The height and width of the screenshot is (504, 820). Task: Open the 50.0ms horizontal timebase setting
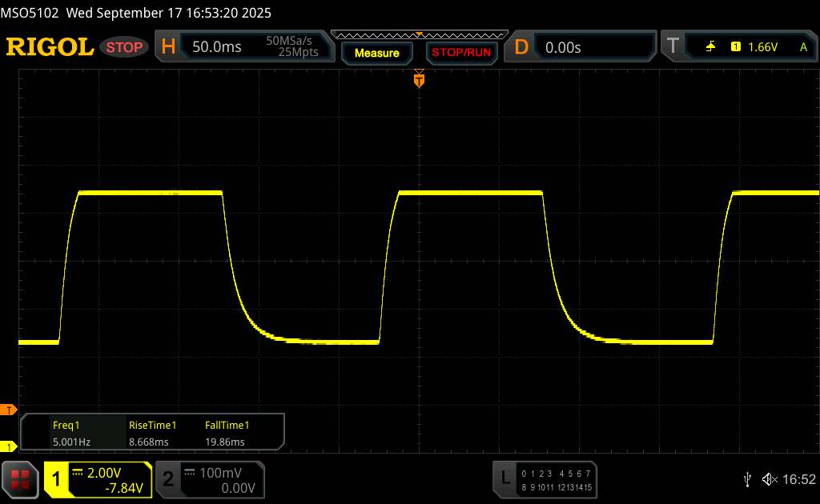pyautogui.click(x=216, y=47)
